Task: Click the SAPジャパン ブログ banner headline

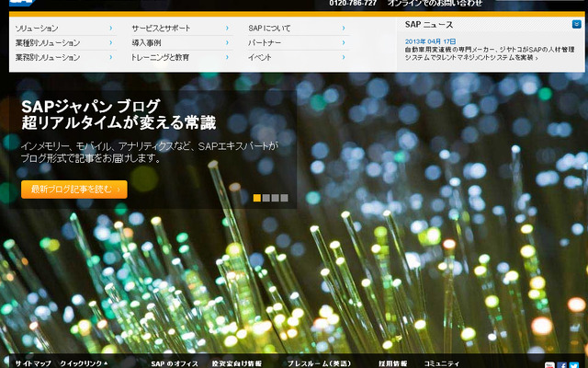Action: pos(119,114)
